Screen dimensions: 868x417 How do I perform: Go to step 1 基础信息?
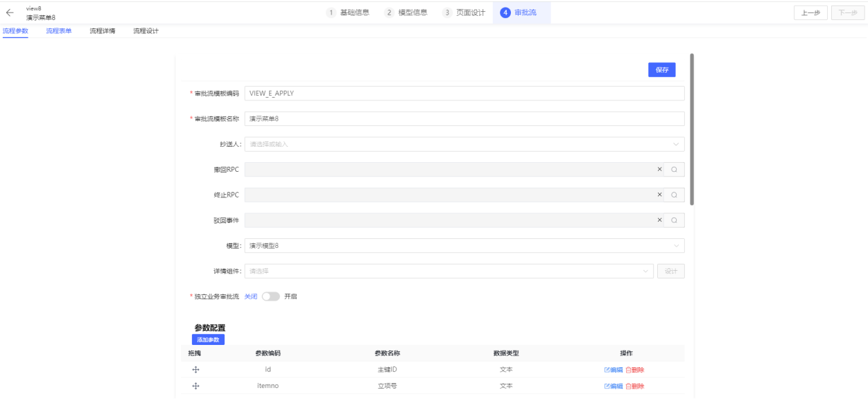tap(347, 12)
